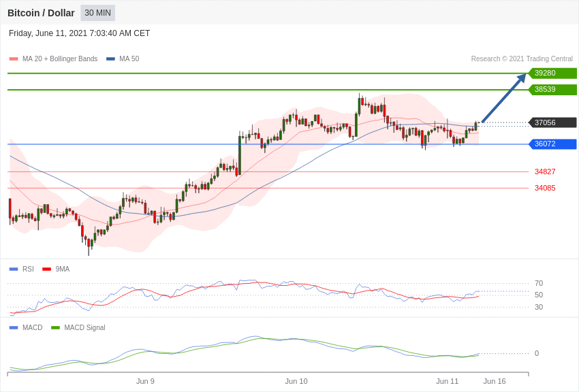Select the 38539 green resistance price label
This screenshot has width=579, height=392.
(552, 90)
